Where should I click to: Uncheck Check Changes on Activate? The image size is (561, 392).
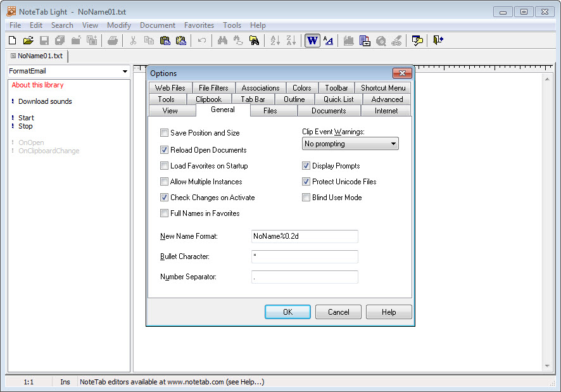tap(164, 197)
